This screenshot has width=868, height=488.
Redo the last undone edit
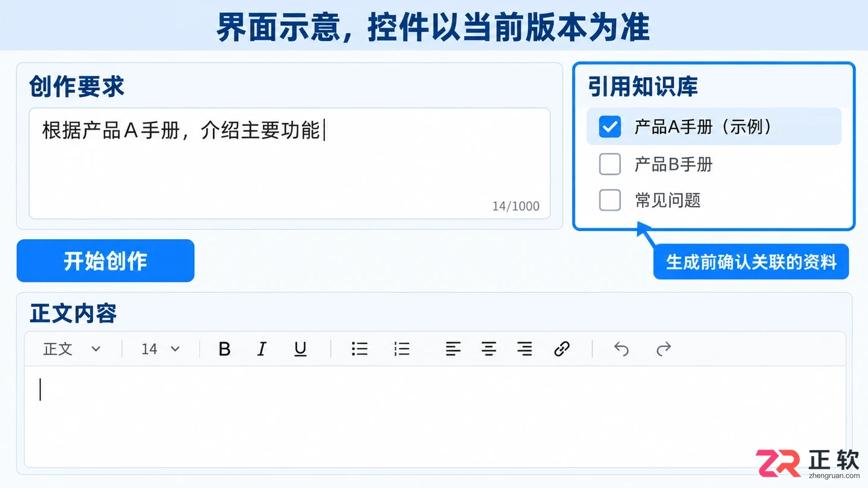(663, 349)
